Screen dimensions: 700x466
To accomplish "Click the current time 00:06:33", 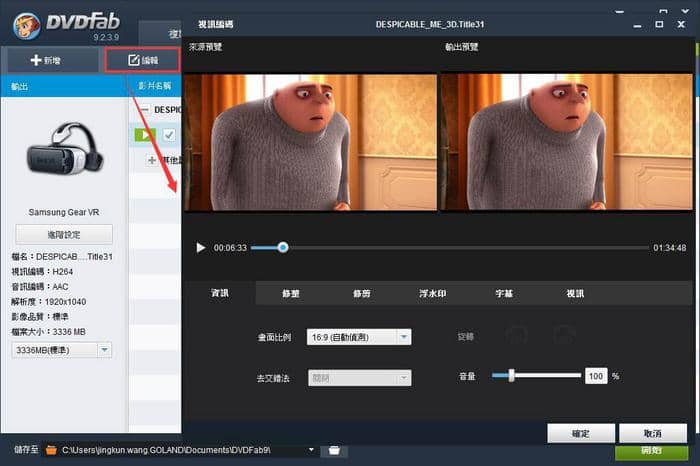I will [x=230, y=247].
